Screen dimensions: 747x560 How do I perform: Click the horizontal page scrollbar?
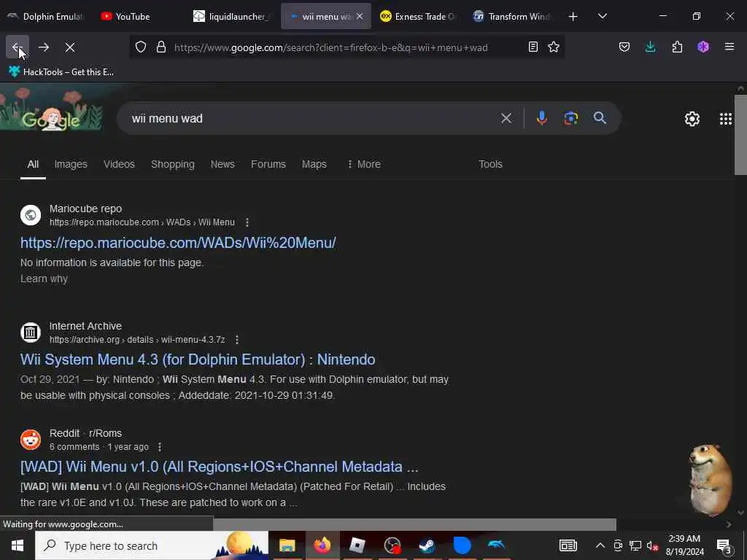pos(414,524)
